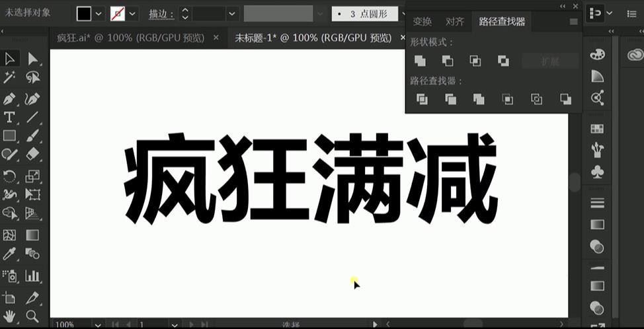Select the Eraser tool
Image resolution: width=644 pixels, height=329 pixels.
(32, 154)
